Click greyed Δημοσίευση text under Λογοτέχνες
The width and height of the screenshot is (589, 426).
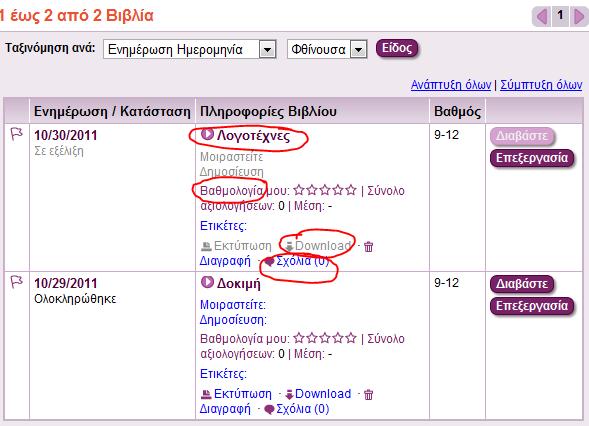(231, 172)
